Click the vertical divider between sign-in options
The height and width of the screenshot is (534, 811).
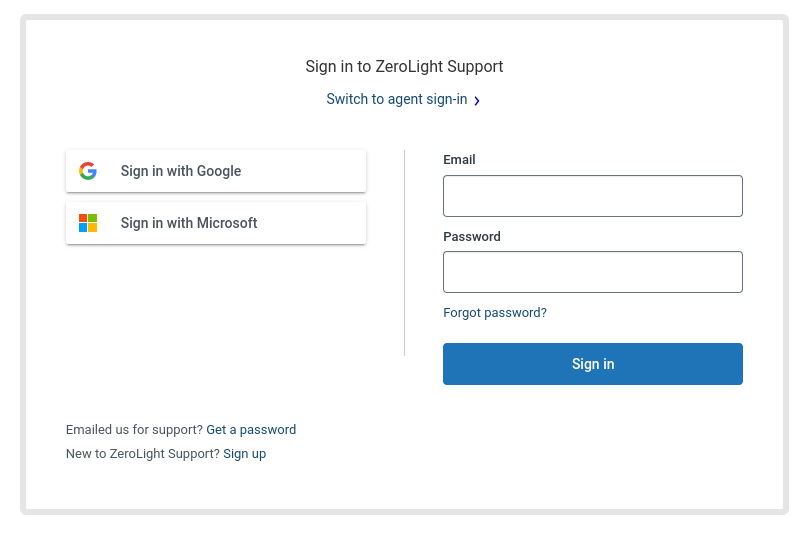click(x=404, y=253)
